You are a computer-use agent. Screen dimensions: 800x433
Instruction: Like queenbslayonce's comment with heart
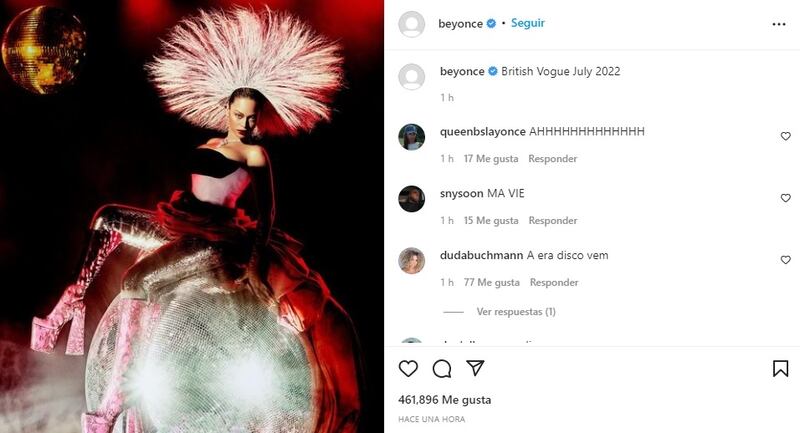(785, 136)
